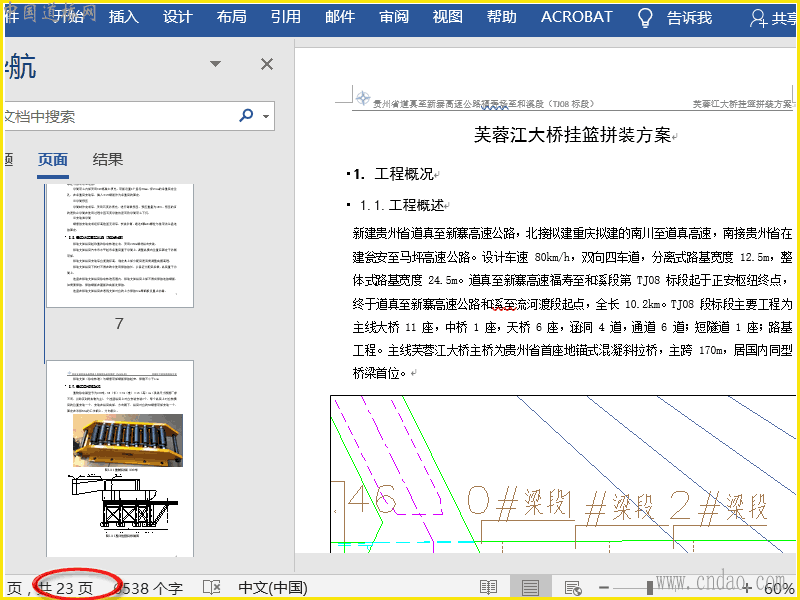Select the page 7 thumbnail

pos(120,245)
